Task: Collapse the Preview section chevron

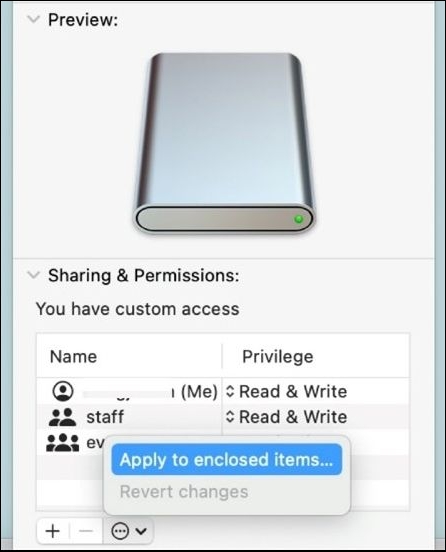Action: tap(33, 19)
